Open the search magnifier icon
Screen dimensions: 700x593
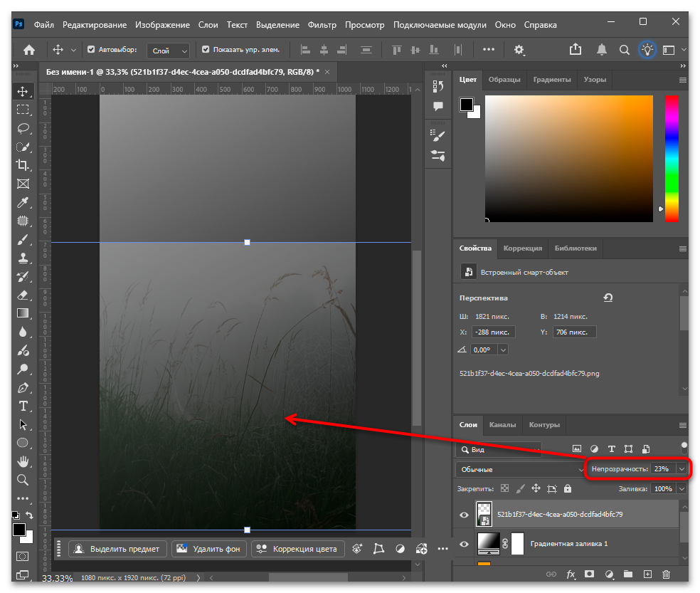coord(624,50)
